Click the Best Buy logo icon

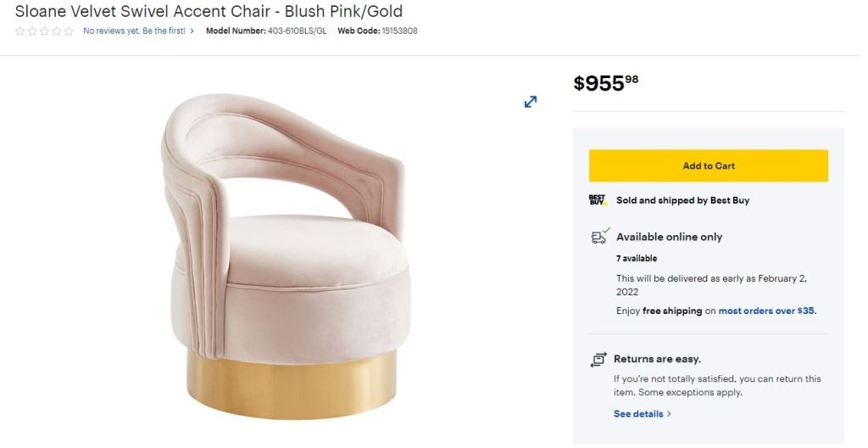(x=598, y=200)
